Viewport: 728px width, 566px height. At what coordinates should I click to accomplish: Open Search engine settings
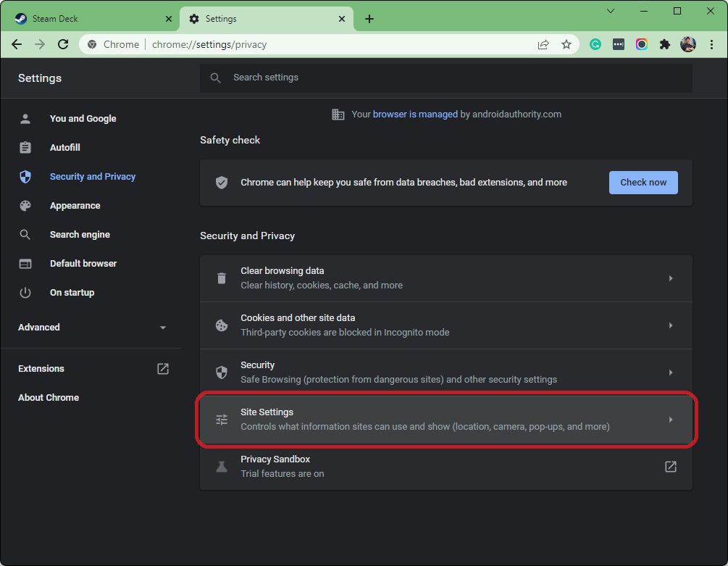point(80,235)
